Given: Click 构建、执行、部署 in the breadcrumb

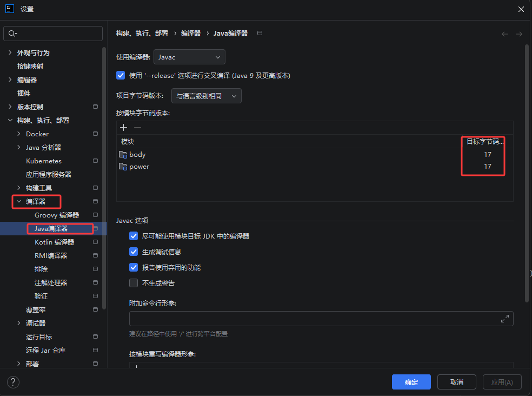Looking at the screenshot, I should point(142,34).
